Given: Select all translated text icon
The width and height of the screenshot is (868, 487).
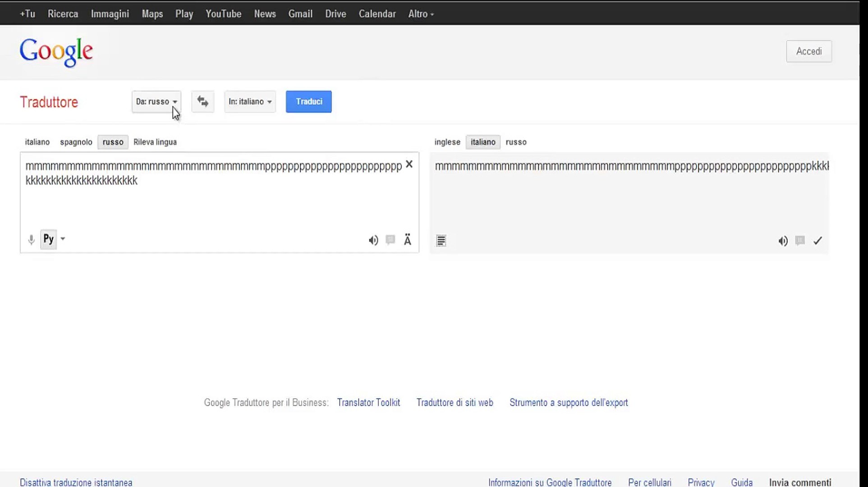Looking at the screenshot, I should click(441, 241).
